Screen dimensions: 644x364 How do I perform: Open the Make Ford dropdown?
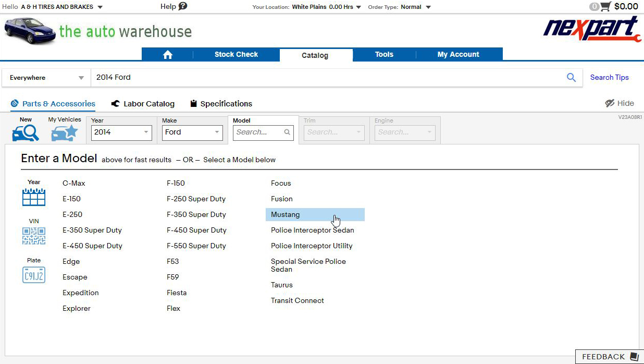tap(192, 132)
